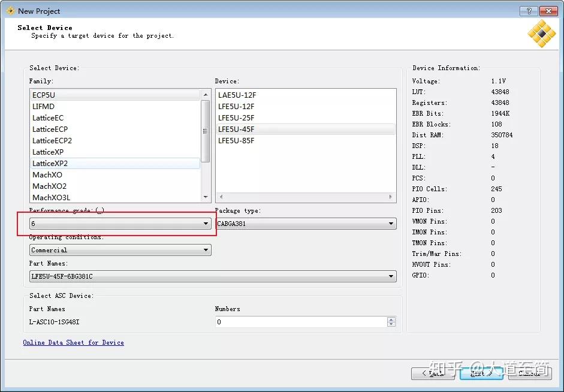Select LatticeXP family
Viewport: 564px width, 392px height.
click(x=115, y=152)
